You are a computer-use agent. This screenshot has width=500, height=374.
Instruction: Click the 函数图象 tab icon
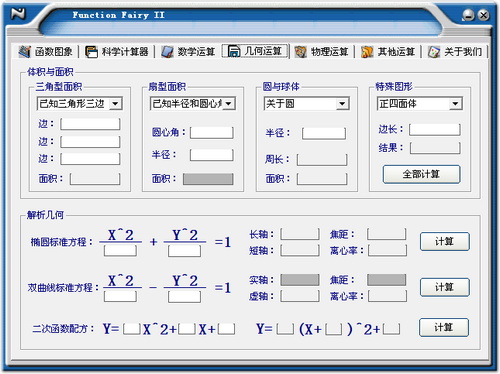[25, 52]
